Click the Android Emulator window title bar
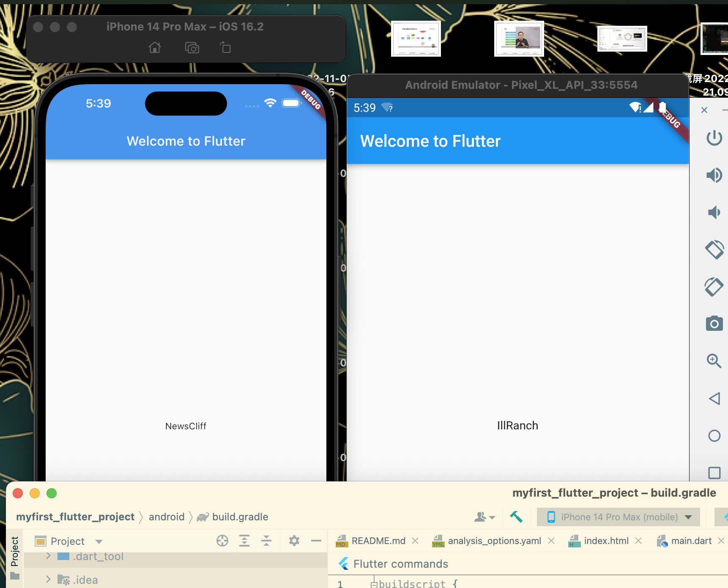This screenshot has width=728, height=588. (x=518, y=85)
